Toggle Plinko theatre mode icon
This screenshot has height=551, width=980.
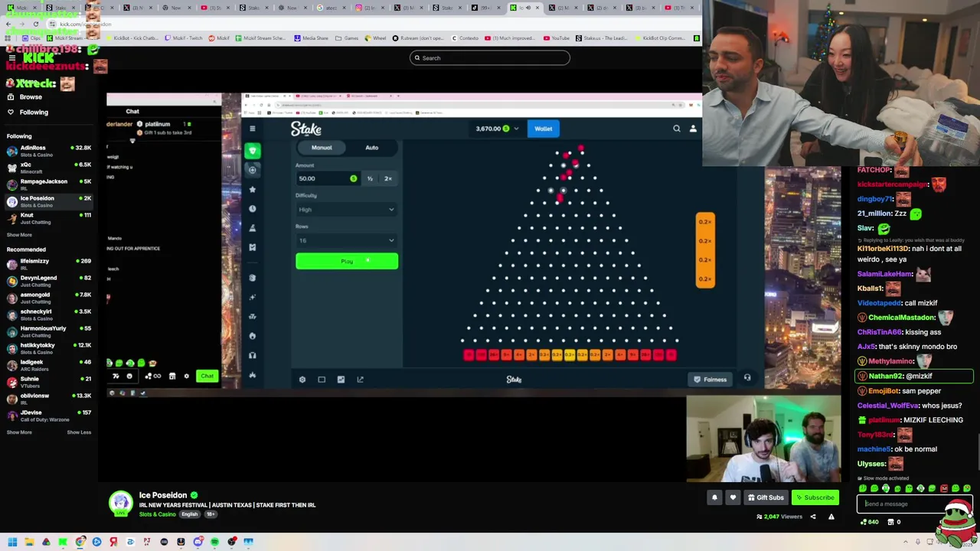[x=322, y=380]
